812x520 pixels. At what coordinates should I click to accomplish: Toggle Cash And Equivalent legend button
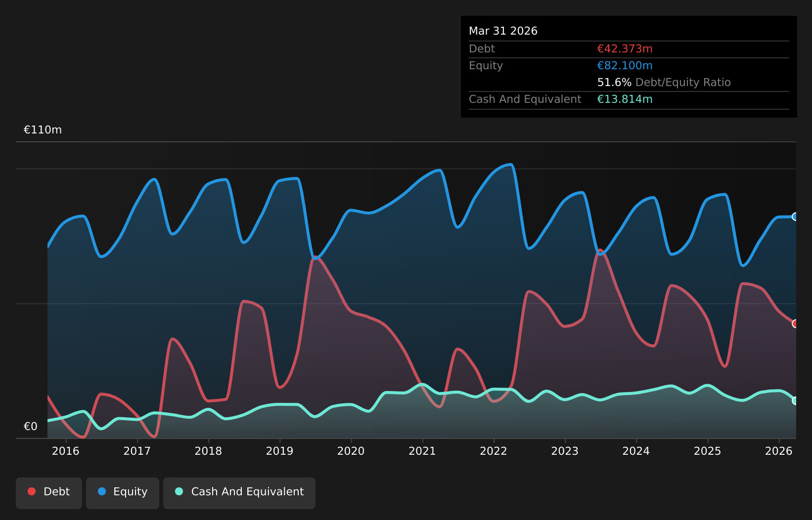(239, 493)
